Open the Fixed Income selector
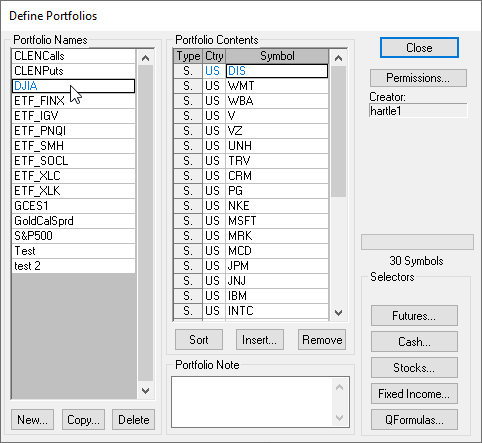The width and height of the screenshot is (482, 443). coord(414,394)
